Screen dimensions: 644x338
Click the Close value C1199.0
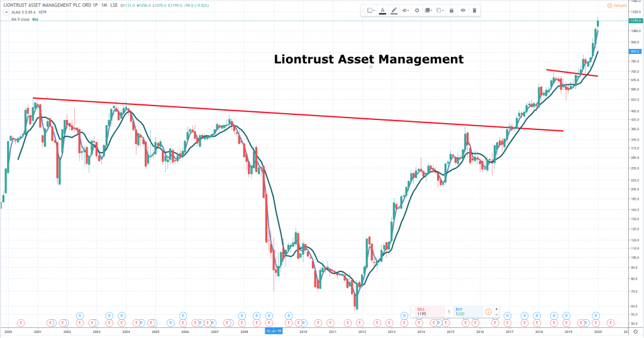[x=175, y=5]
